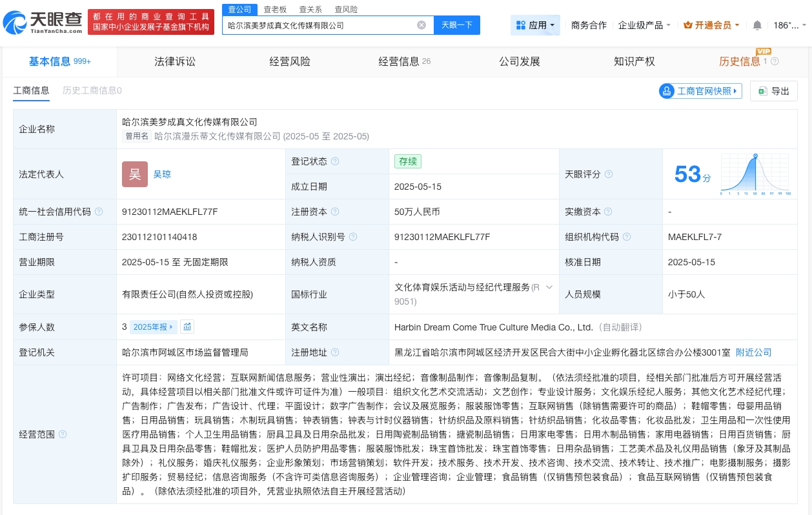Screen dimensions: 812x515
Task: Click the TianYanCha logo
Action: click(x=43, y=23)
